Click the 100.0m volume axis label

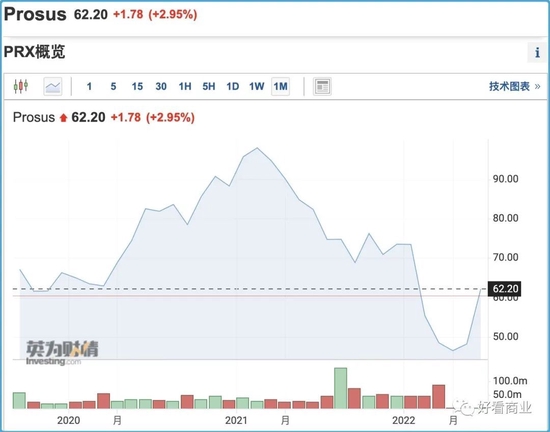pyautogui.click(x=510, y=380)
